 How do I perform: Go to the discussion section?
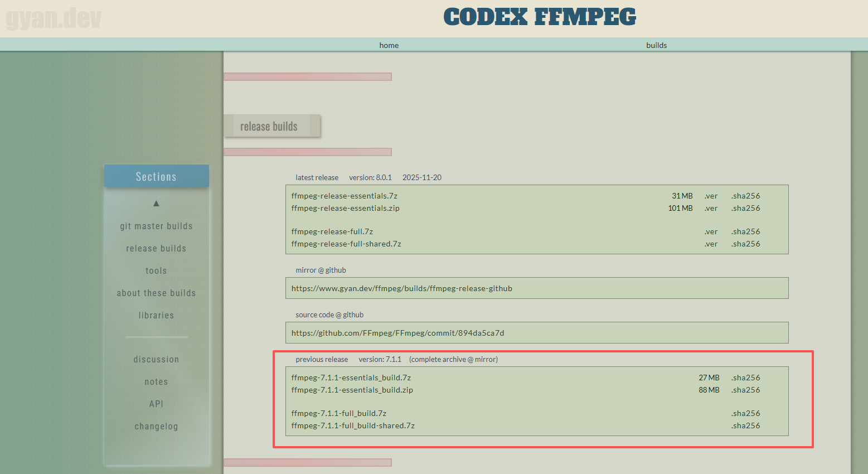156,359
